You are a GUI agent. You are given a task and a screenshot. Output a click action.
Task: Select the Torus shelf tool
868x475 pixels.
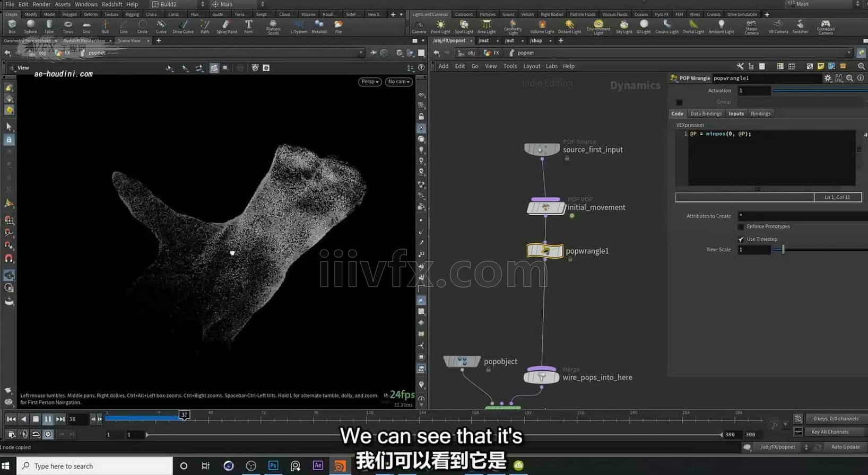click(x=68, y=27)
